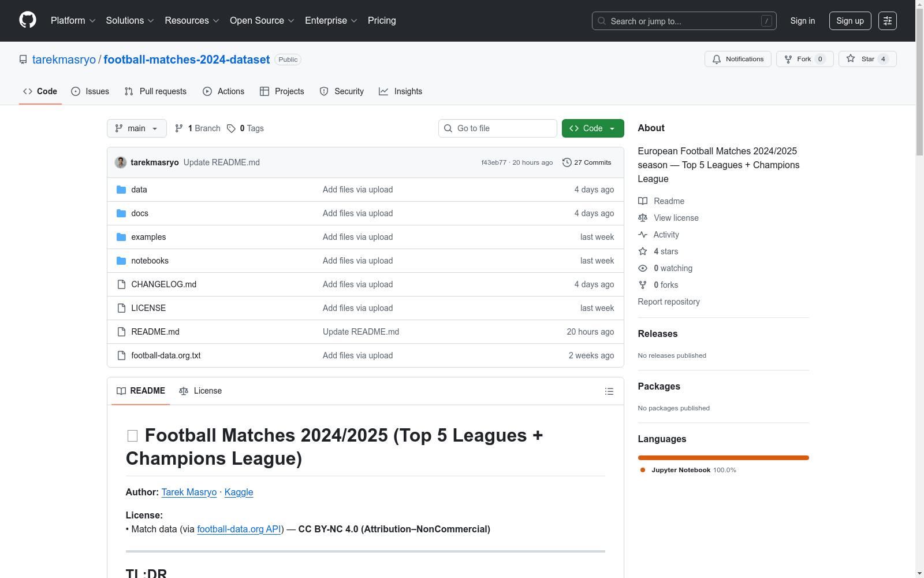
Task: Click the Go to file search field
Action: 498,128
